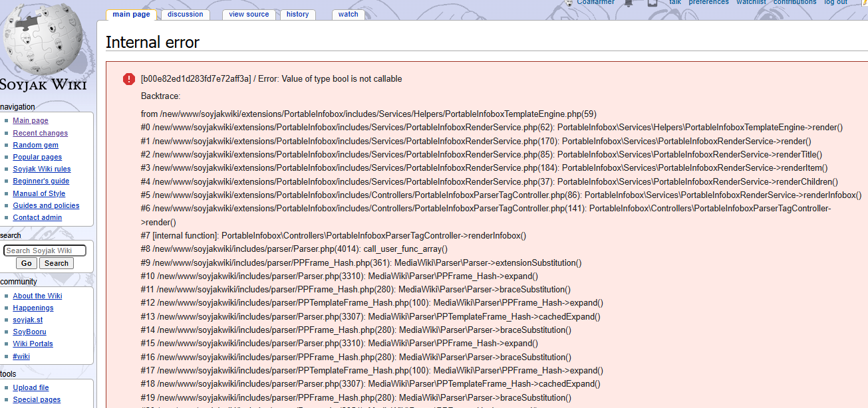Screen dimensions: 868x408
Task: Open the alerts bell icon
Action: 629,3
